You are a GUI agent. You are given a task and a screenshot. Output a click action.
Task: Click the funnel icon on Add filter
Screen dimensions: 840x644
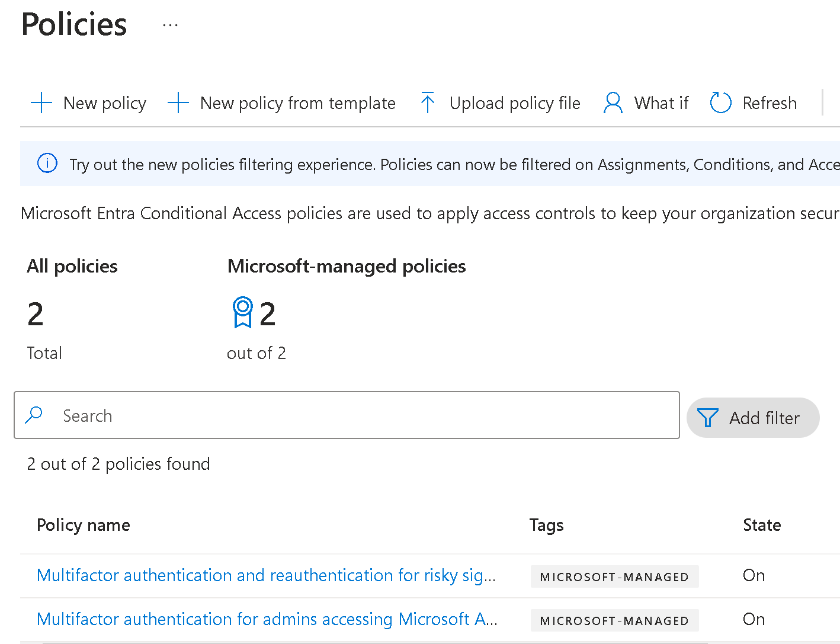click(707, 418)
